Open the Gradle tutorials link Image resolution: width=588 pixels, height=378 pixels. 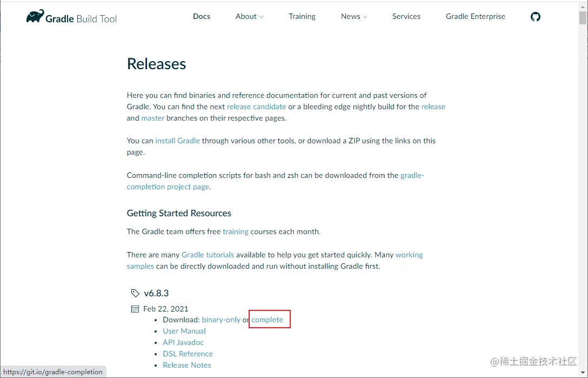tap(208, 255)
